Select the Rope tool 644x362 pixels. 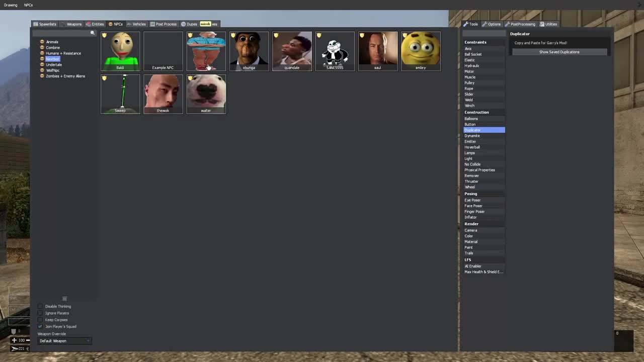pos(484,88)
